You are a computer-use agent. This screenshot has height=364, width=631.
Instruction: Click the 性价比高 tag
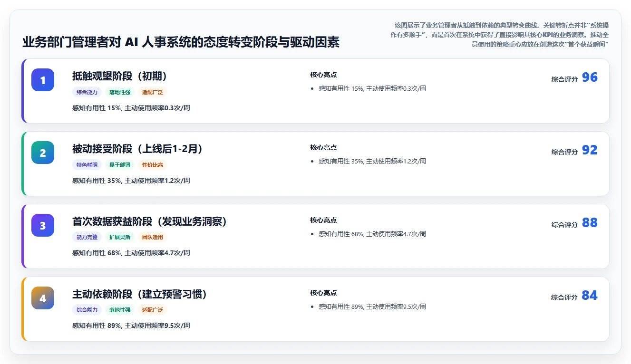[x=153, y=165]
